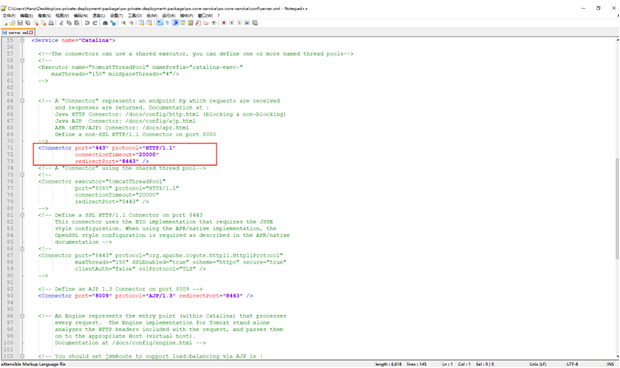Click the vertical scrollbar thumb
This screenshot has width=620, height=368.
click(617, 208)
